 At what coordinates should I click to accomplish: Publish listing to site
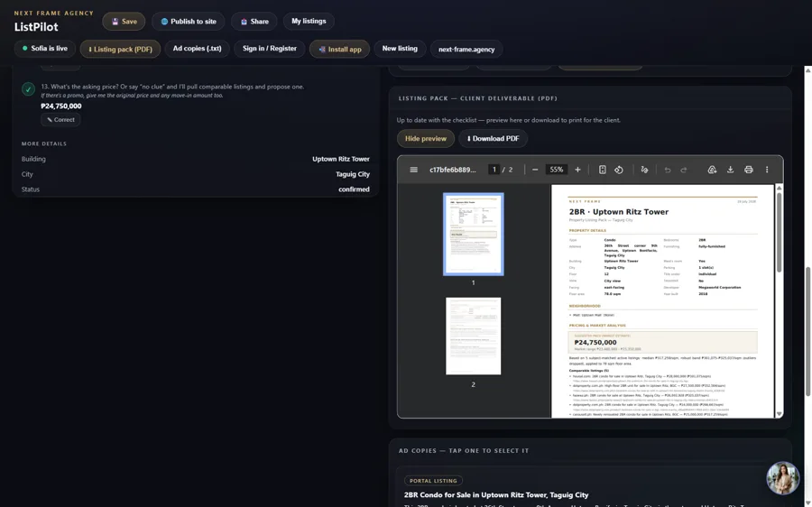pyautogui.click(x=188, y=22)
